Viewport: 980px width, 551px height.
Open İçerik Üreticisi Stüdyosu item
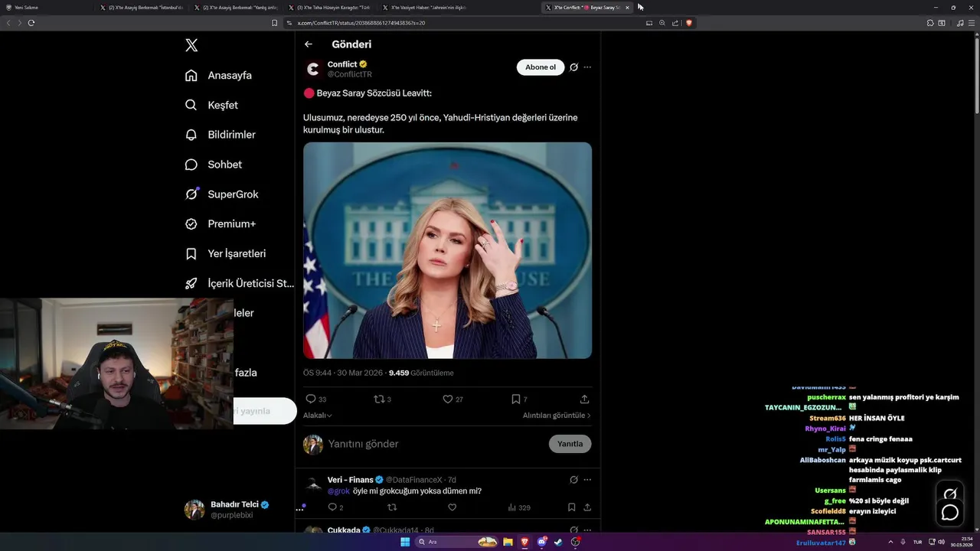tap(239, 283)
